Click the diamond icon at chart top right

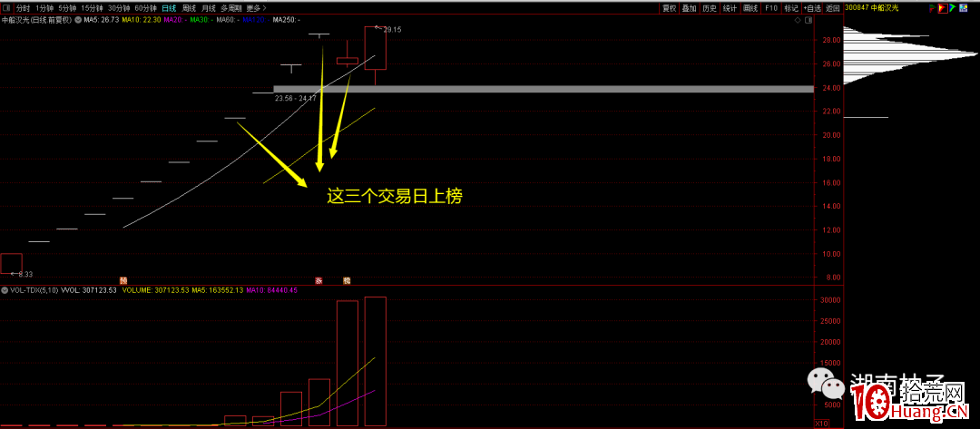[x=798, y=20]
